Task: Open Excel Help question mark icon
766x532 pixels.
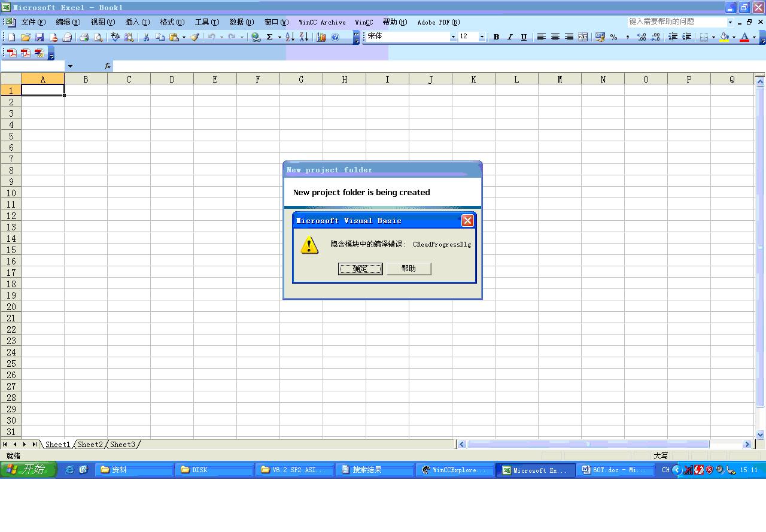Action: pos(335,37)
